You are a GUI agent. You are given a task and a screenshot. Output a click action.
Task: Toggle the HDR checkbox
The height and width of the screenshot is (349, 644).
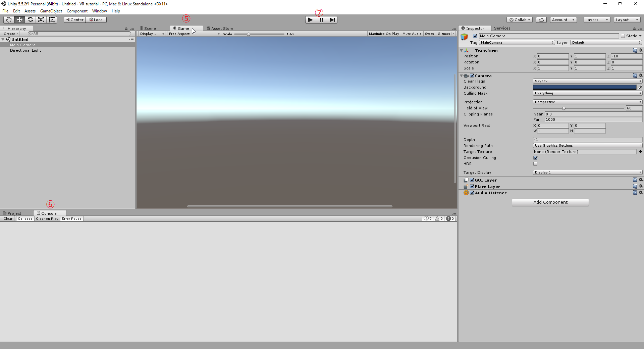535,164
